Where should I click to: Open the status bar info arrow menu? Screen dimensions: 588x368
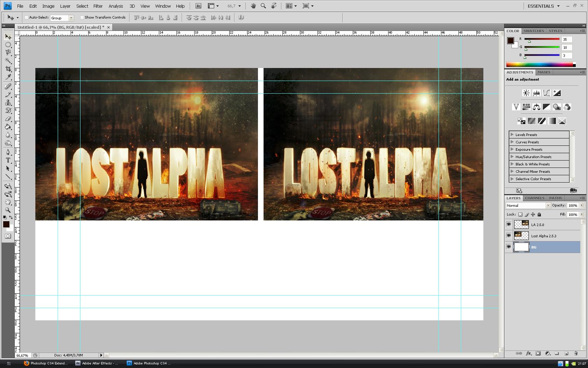point(101,355)
